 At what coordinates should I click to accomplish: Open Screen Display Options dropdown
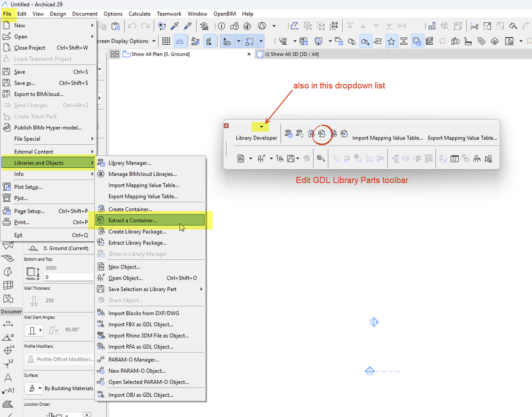pos(154,41)
